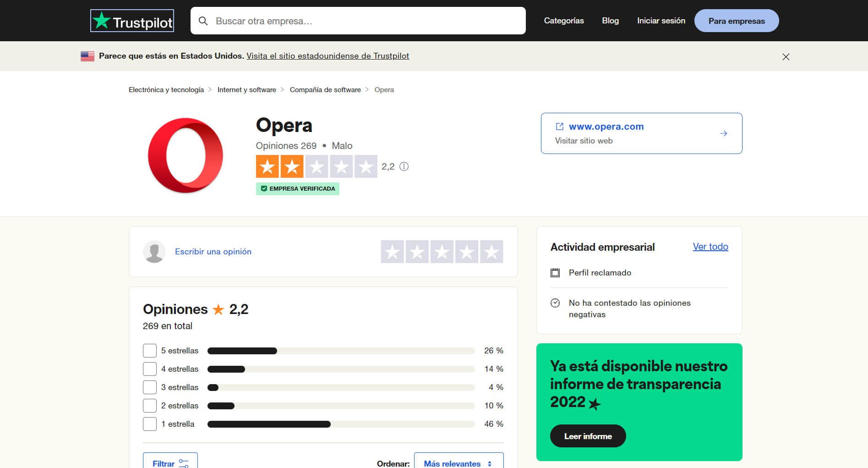Screen dimensions: 868x468
Task: Click the first orange star in Opera rating
Action: tap(267, 166)
